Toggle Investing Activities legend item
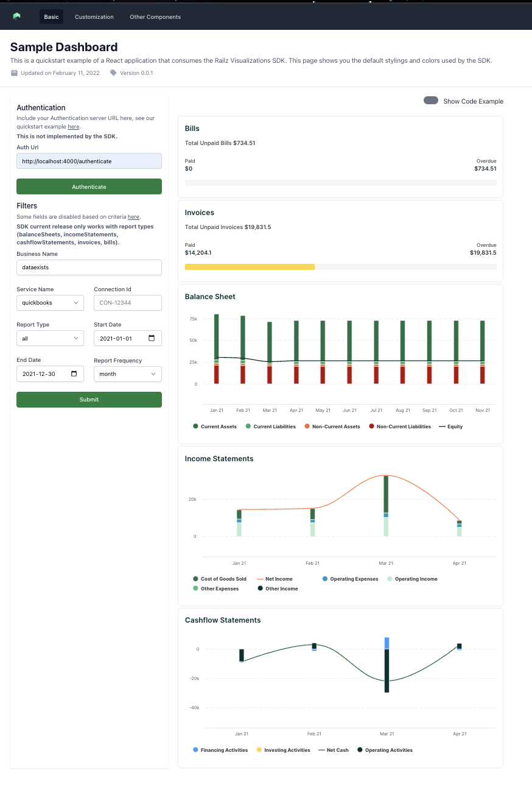Viewport: 532px width, 803px height. point(283,750)
